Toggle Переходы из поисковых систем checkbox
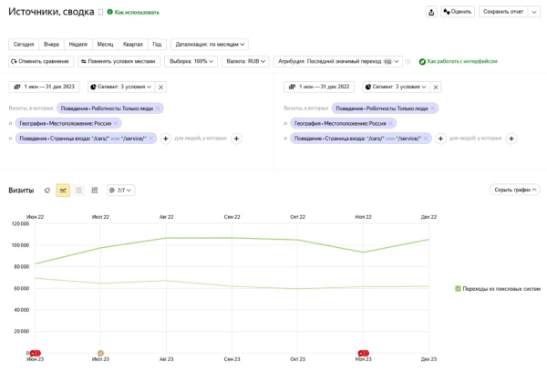The height and width of the screenshot is (392, 547). 458,288
